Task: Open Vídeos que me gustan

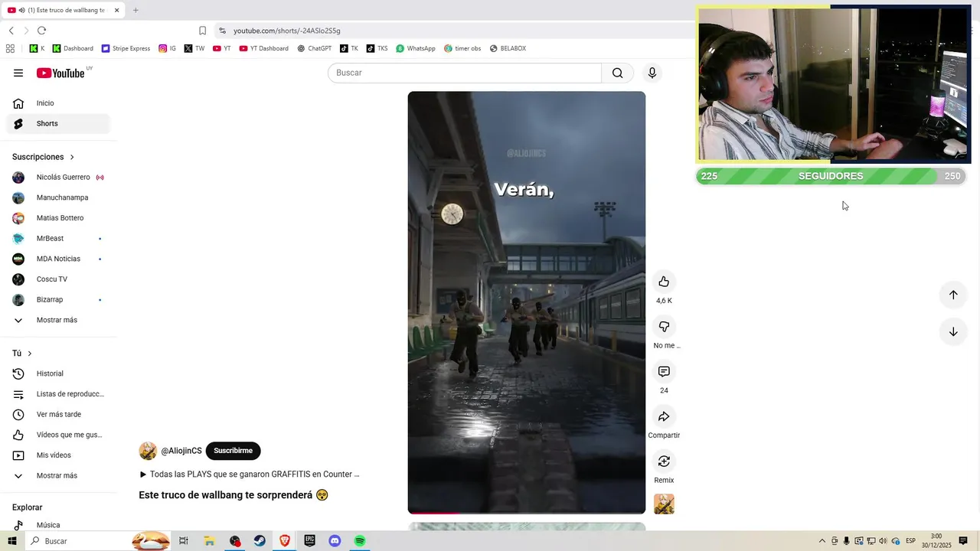Action: pos(58,435)
